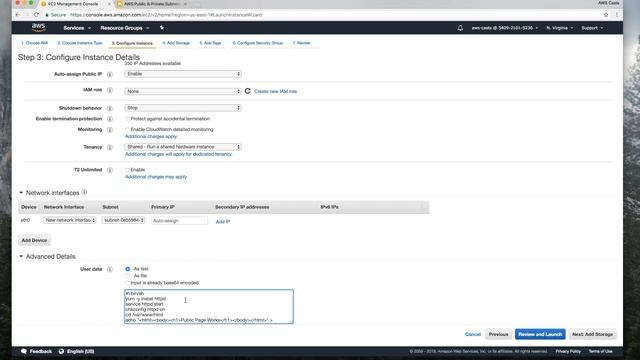The width and height of the screenshot is (640, 360).
Task: Open the Auto-assign Public IP dropdown
Action: pyautogui.click(x=183, y=74)
